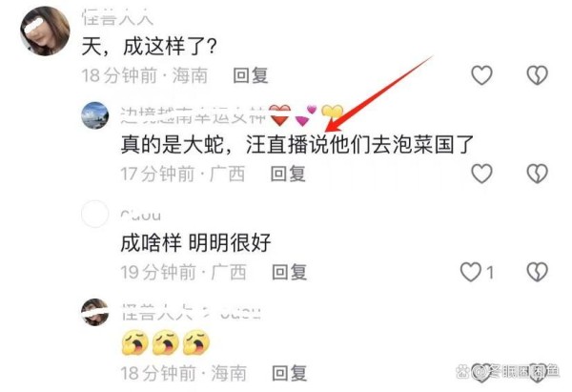
Task: Like the comment "天，成这样了?"
Action: click(481, 75)
